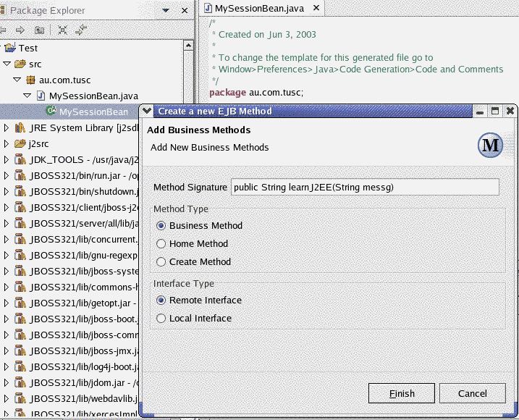Click the Finish button
This screenshot has width=519, height=420.
(402, 393)
